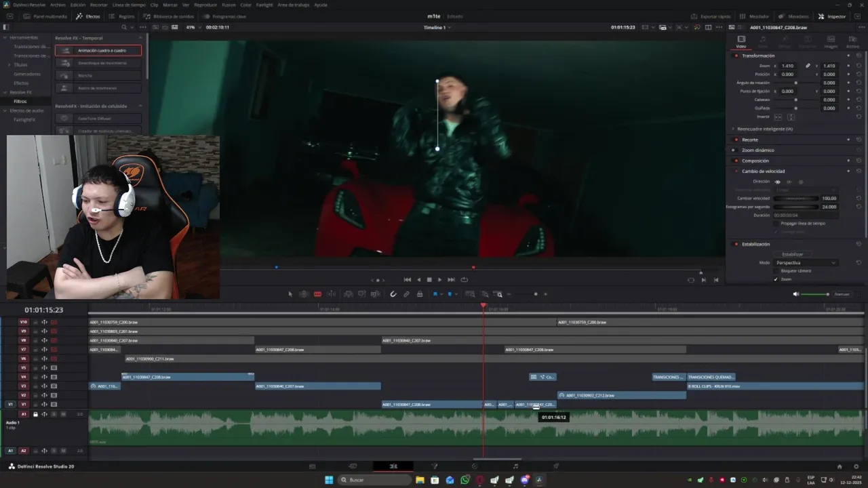The image size is (868, 488).
Task: Open Archivo menu
Action: (58, 5)
